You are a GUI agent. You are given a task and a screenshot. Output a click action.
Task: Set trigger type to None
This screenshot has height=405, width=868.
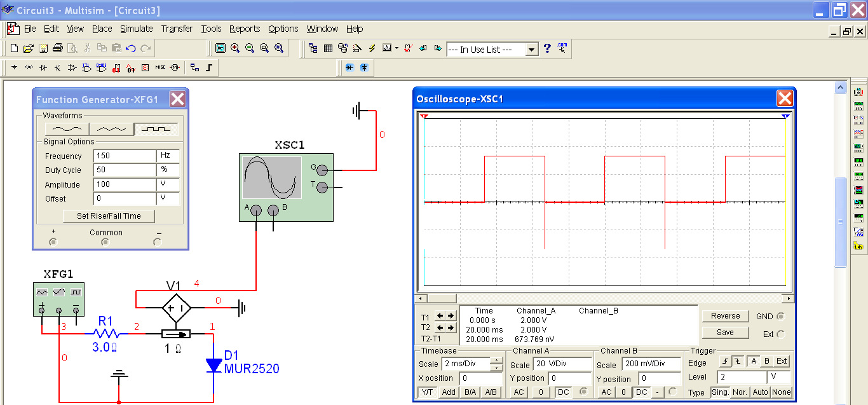(782, 392)
